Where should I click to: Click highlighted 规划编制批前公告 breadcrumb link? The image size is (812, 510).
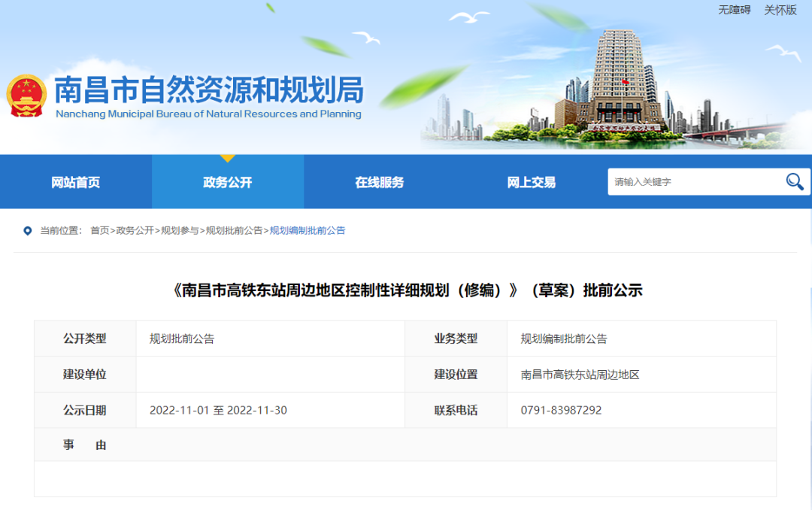click(x=308, y=231)
